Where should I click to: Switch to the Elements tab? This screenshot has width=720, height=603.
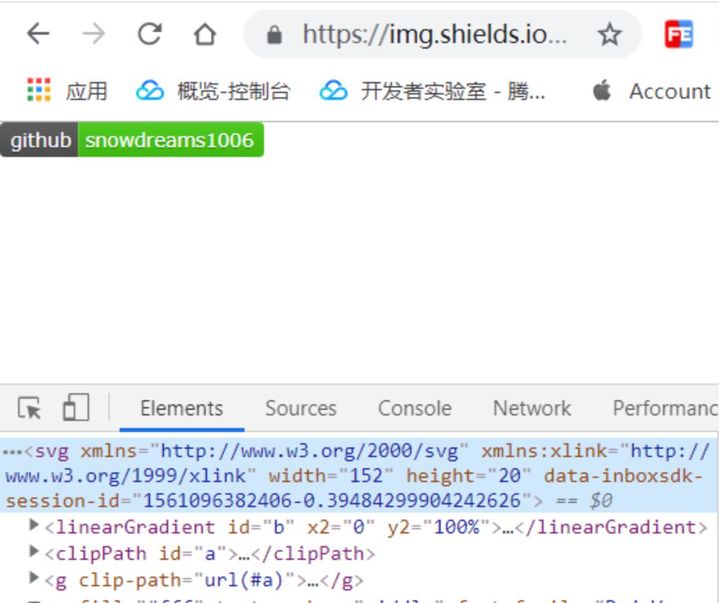click(x=182, y=408)
